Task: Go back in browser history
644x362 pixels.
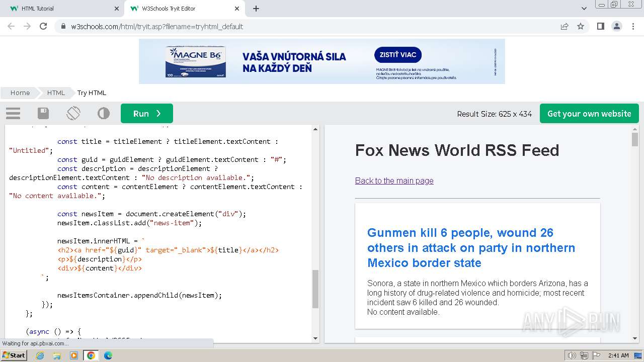Action: (11, 26)
